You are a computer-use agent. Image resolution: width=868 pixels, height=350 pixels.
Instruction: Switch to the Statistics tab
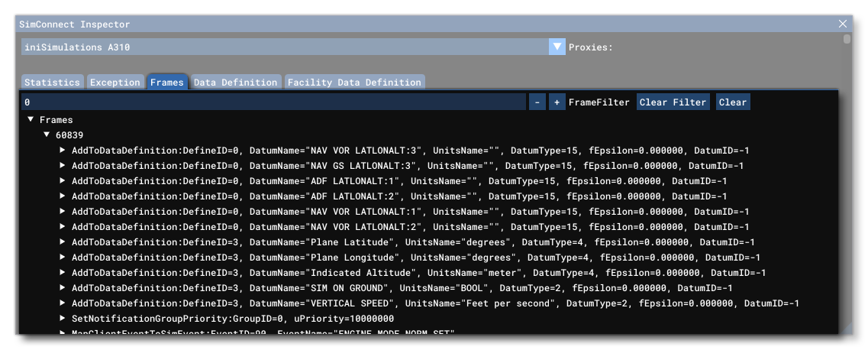[52, 83]
